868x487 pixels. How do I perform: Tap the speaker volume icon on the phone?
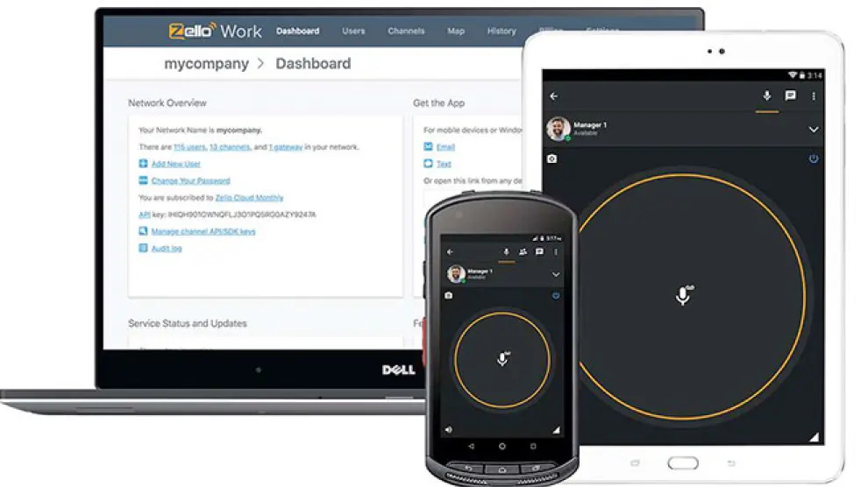(449, 429)
